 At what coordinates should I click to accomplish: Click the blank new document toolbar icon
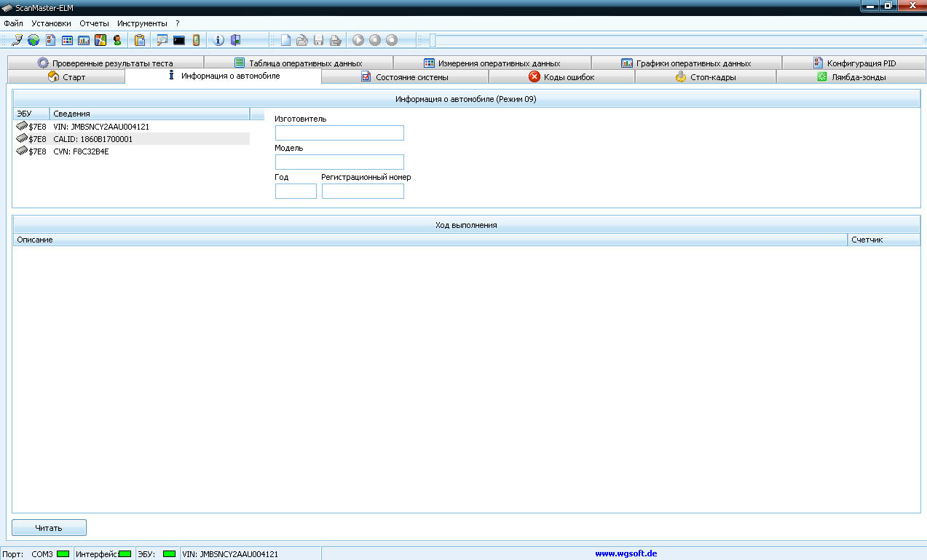pos(286,40)
